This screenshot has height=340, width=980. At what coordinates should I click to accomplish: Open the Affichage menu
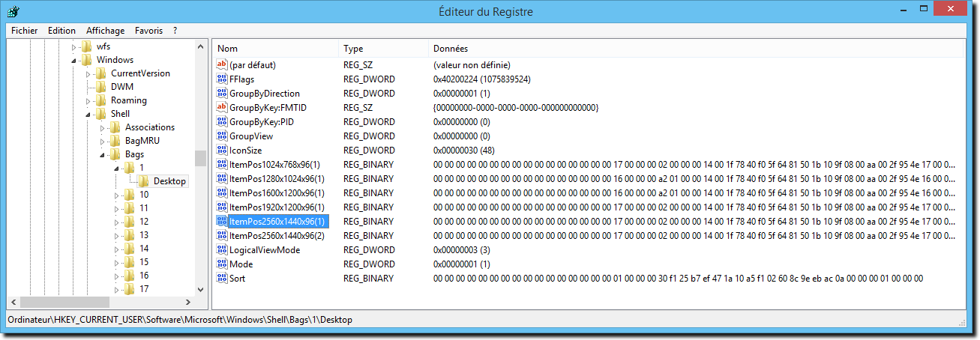click(x=105, y=31)
